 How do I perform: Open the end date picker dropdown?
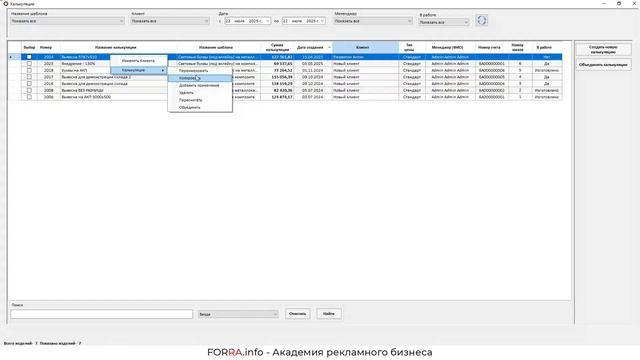(x=322, y=21)
